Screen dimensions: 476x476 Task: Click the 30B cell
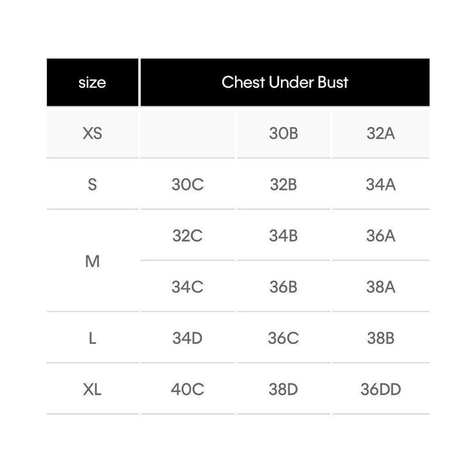tap(283, 133)
